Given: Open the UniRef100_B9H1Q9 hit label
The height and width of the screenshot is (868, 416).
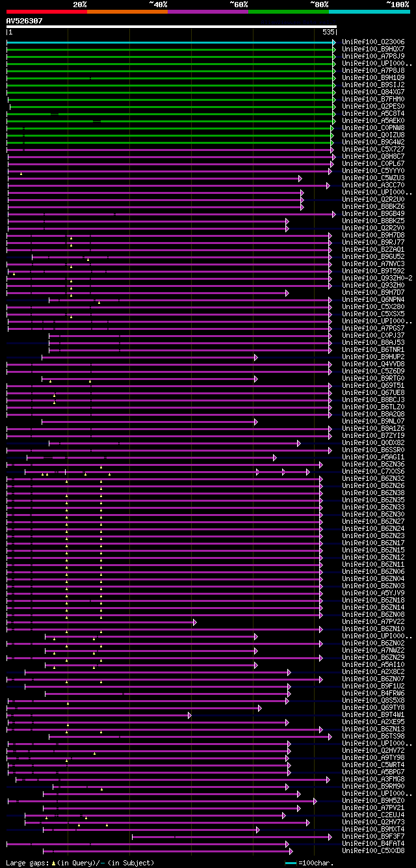Looking at the screenshot, I should [372, 77].
